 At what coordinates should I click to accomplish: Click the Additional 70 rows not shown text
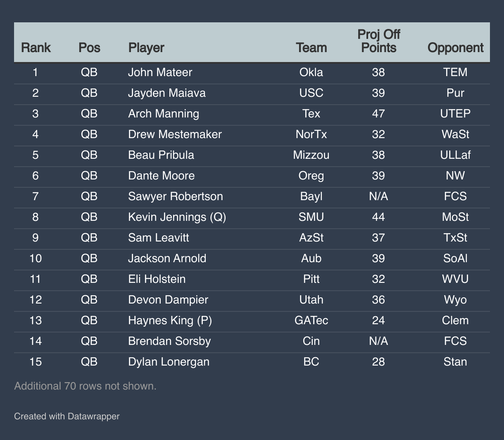[x=85, y=386]
